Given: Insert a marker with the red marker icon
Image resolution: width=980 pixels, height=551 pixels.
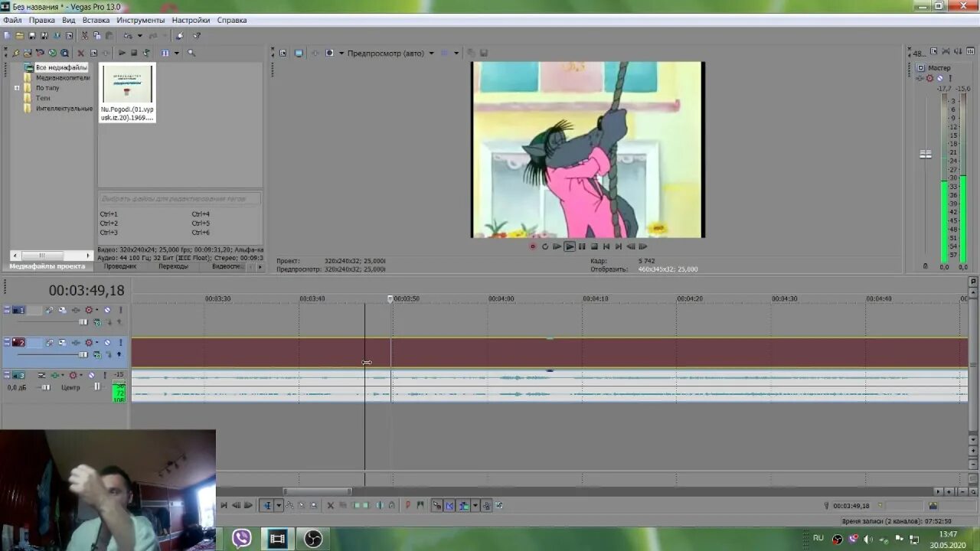Looking at the screenshot, I should [407, 505].
